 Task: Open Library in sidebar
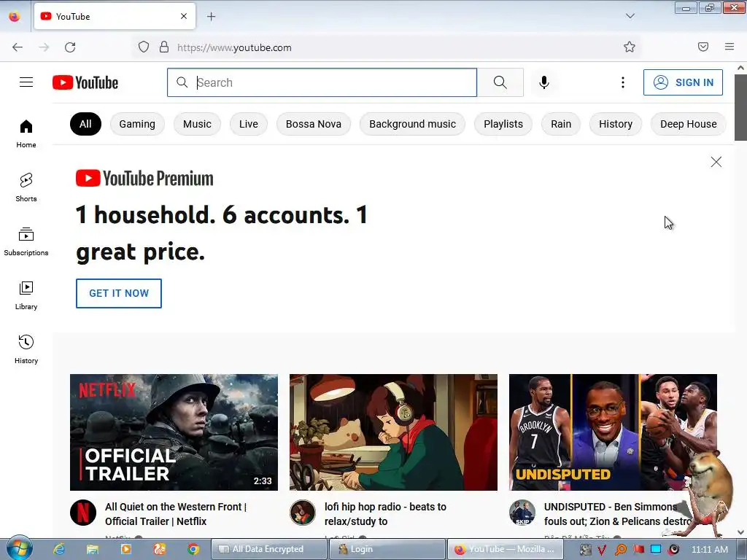pos(26,296)
